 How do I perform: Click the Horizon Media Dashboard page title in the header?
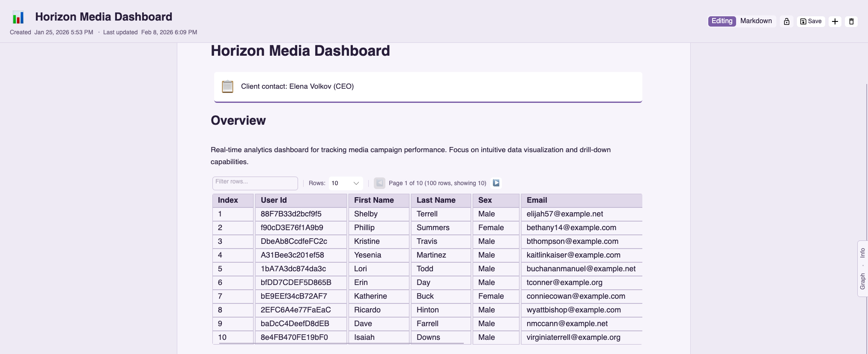click(104, 17)
